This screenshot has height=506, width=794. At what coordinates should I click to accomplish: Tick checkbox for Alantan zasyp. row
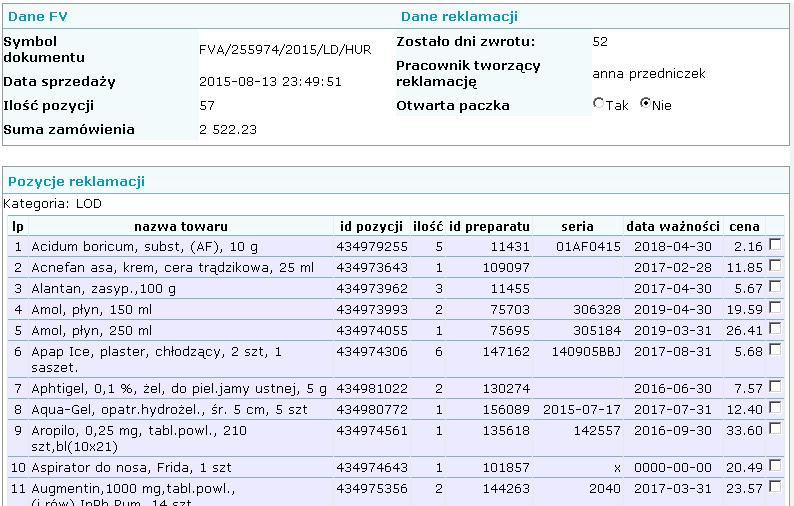(775, 286)
